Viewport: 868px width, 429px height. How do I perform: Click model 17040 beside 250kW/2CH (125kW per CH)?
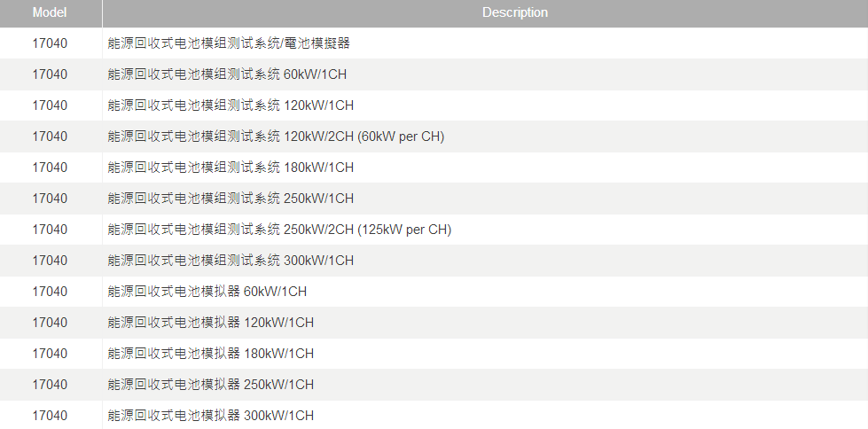click(50, 229)
